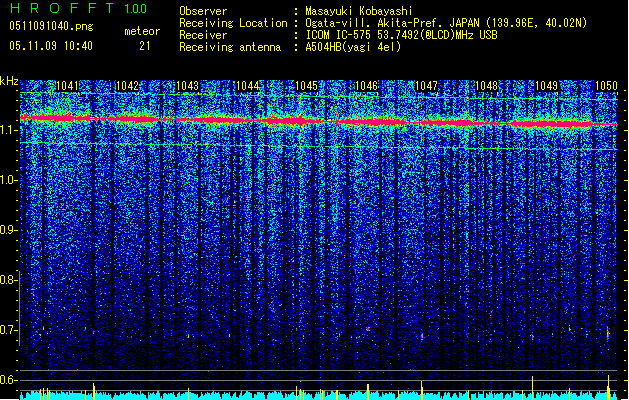Click the 'Receiving antenna' label

(230, 47)
